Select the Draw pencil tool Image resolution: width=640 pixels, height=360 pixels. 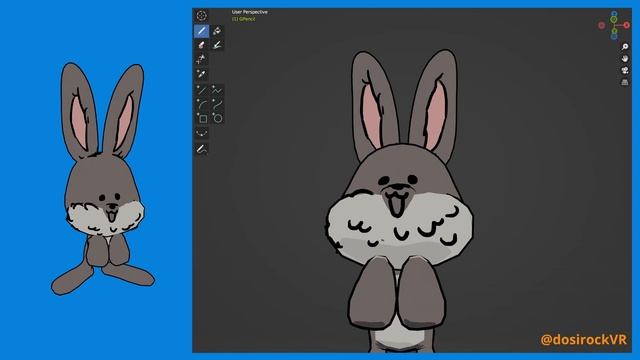coord(201,31)
